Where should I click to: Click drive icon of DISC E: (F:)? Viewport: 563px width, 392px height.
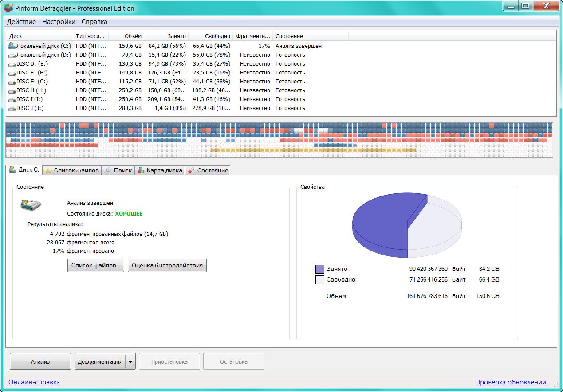pyautogui.click(x=12, y=73)
